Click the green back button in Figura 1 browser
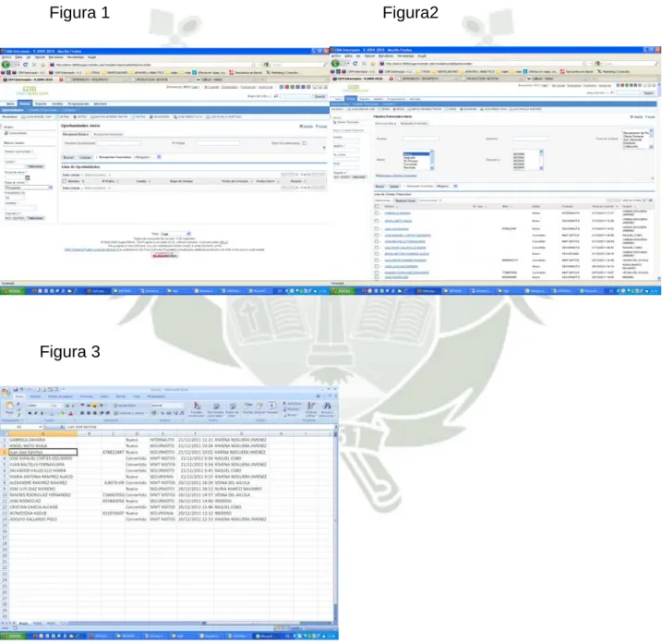Screen dimensions: 662x644 coord(6,65)
